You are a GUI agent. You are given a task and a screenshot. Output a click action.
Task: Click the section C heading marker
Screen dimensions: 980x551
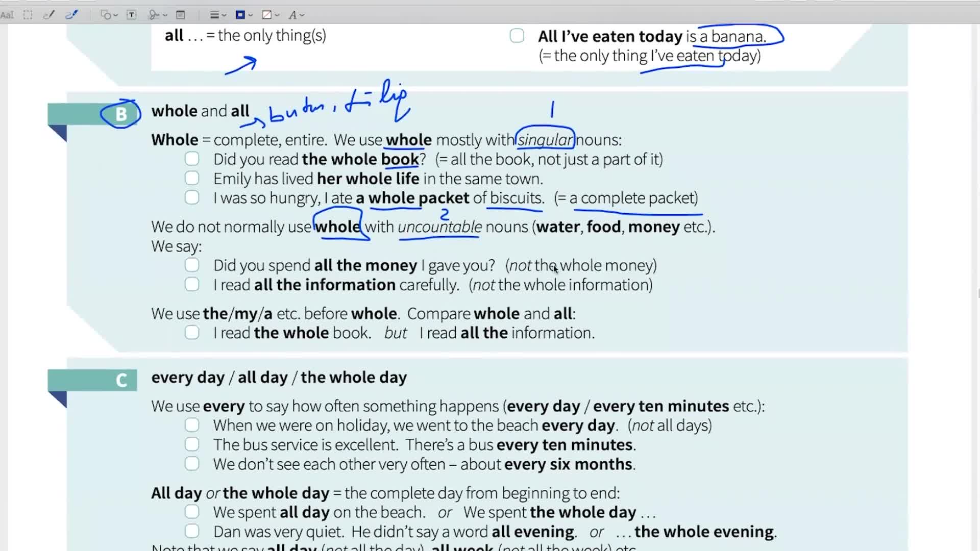point(121,380)
